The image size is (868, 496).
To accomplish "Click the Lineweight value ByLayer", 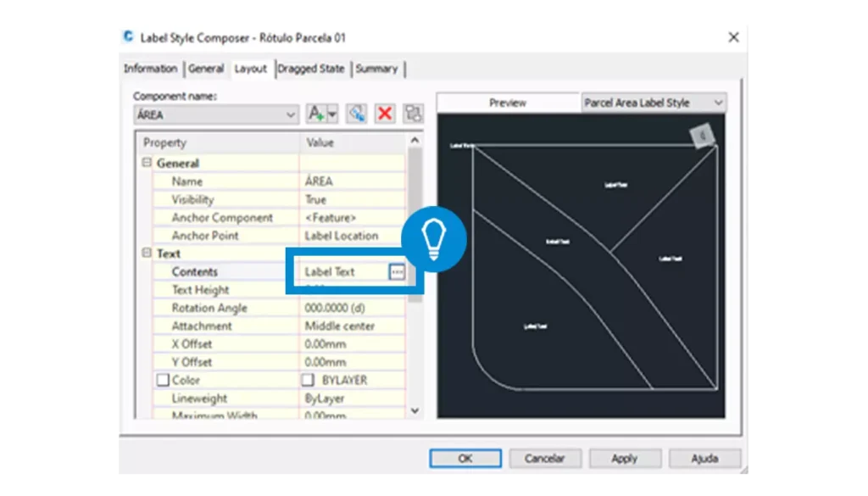I will coord(325,398).
